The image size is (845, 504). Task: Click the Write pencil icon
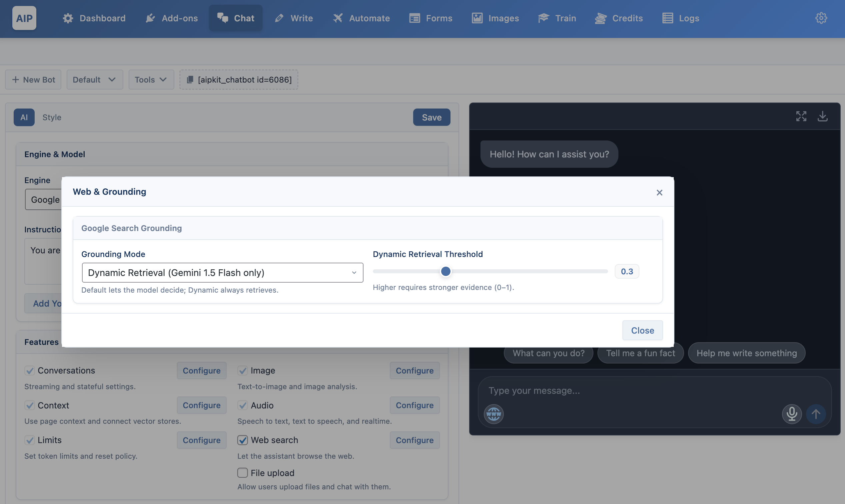[x=279, y=18]
